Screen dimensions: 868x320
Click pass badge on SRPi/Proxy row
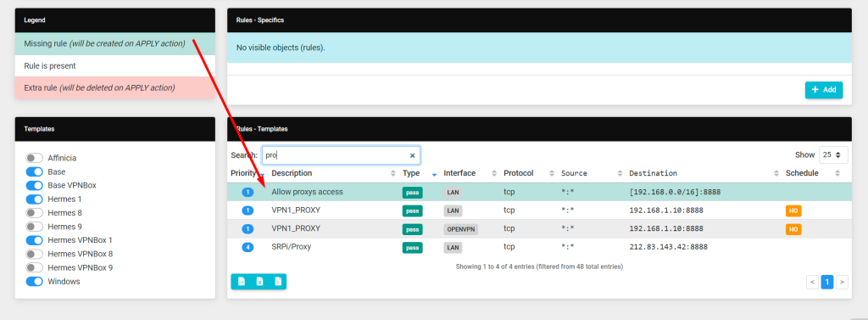click(412, 247)
